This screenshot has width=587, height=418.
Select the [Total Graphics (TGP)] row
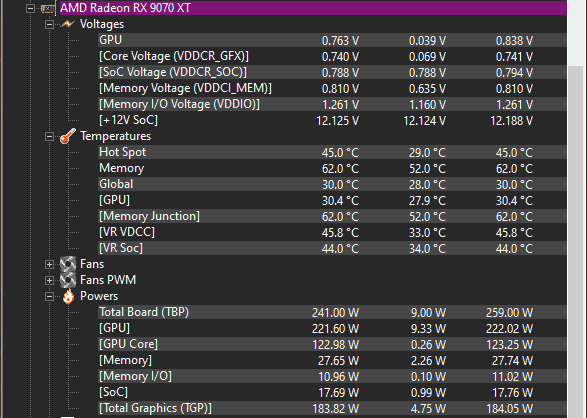pos(332,408)
